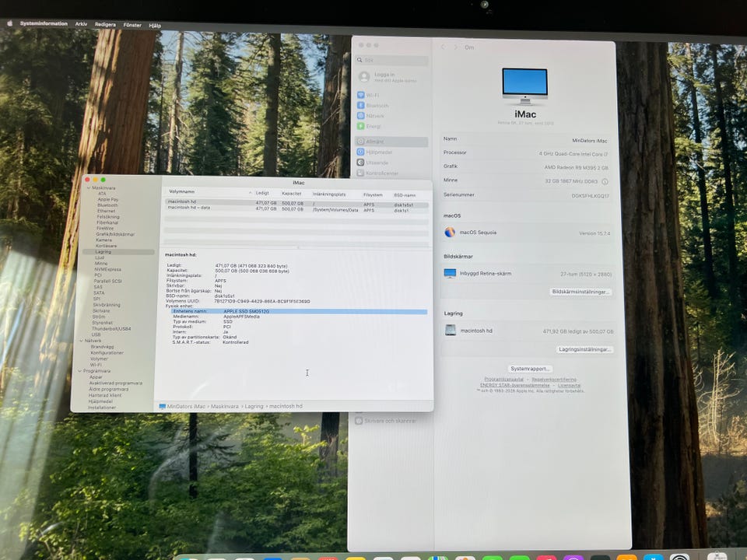Select Lagring in hardware list
The image size is (747, 560).
[x=118, y=252]
